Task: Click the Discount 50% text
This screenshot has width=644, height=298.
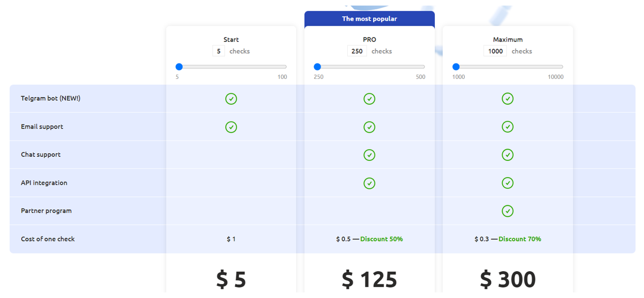Action: pos(382,239)
